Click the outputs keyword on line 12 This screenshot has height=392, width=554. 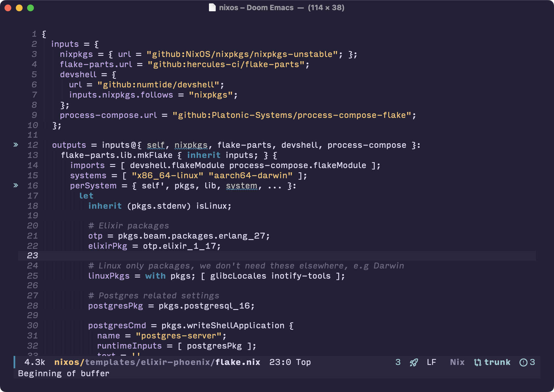point(69,145)
